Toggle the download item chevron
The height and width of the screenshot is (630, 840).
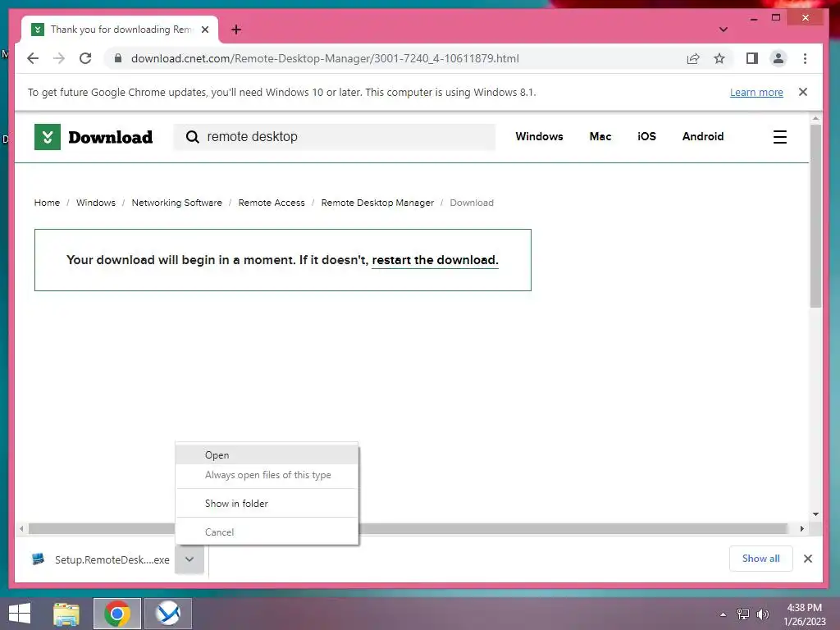pos(189,559)
